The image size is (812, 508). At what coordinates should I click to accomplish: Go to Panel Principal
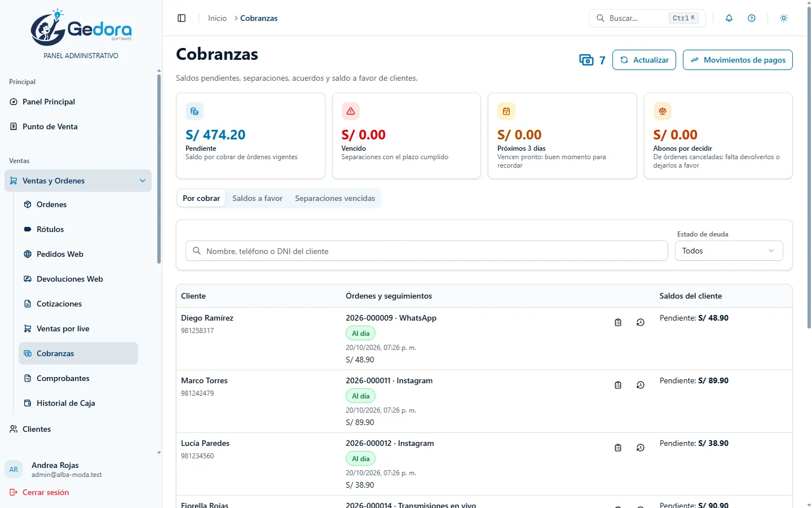[x=78, y=102]
